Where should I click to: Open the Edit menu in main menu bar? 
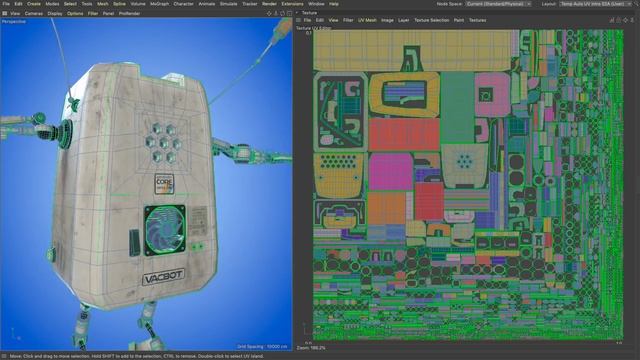click(x=18, y=4)
